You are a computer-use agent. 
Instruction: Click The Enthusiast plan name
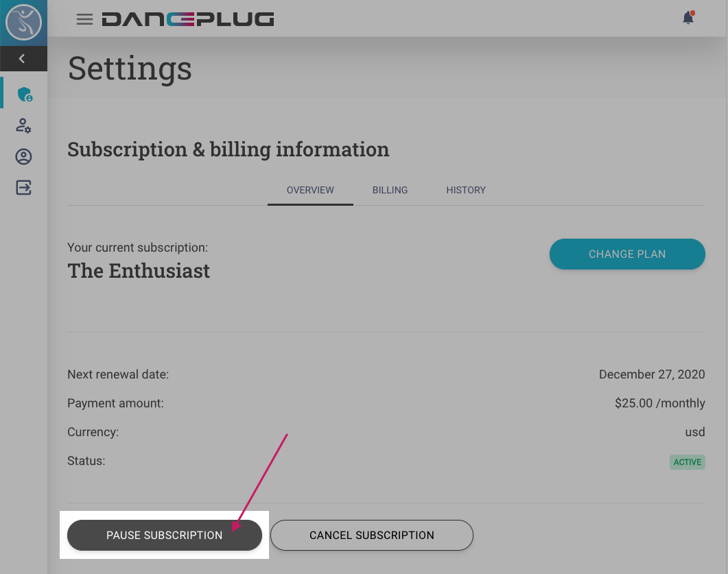tap(139, 270)
